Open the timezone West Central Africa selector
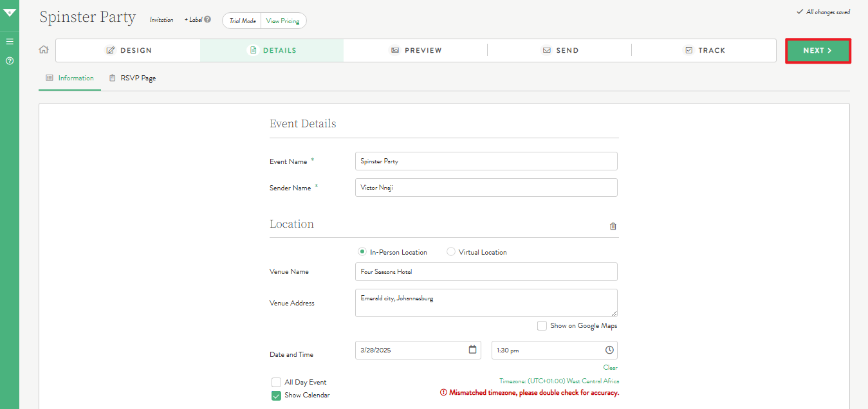Viewport: 868px width, 409px height. 559,381
